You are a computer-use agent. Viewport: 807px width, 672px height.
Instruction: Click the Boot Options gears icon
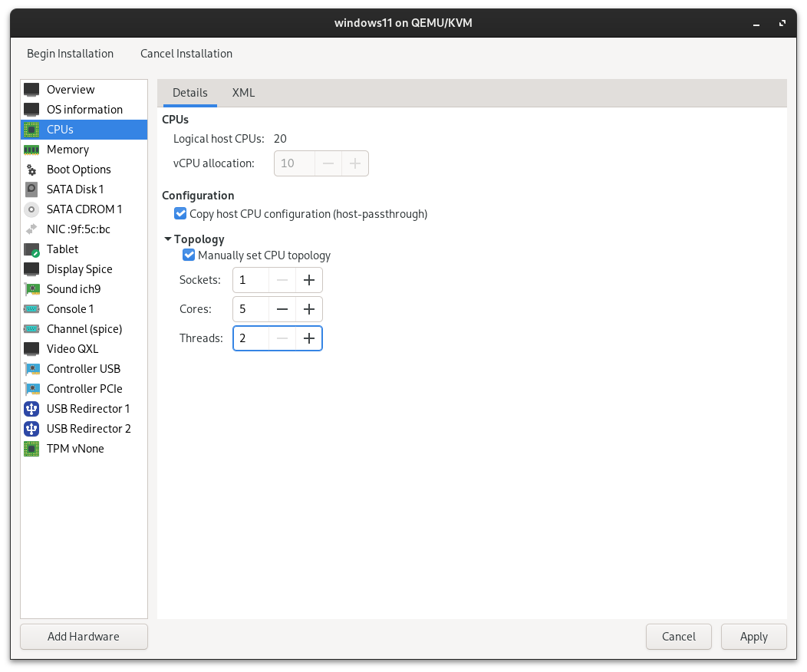click(x=31, y=170)
